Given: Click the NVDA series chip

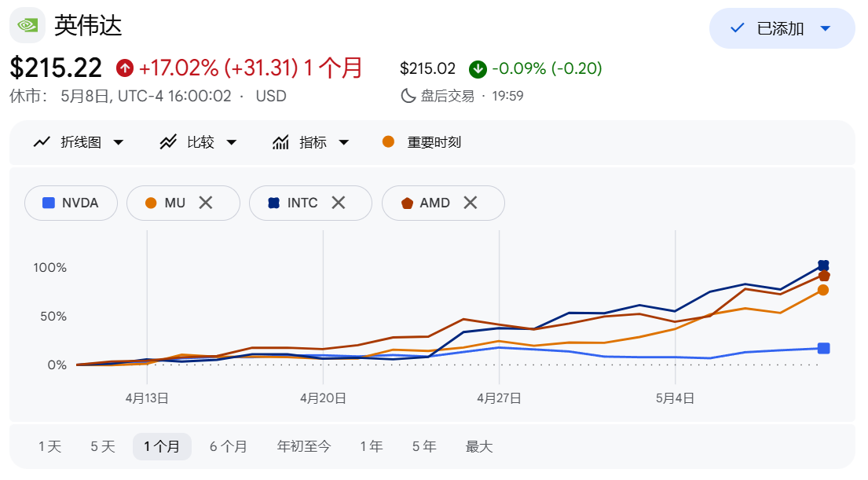Looking at the screenshot, I should [71, 203].
